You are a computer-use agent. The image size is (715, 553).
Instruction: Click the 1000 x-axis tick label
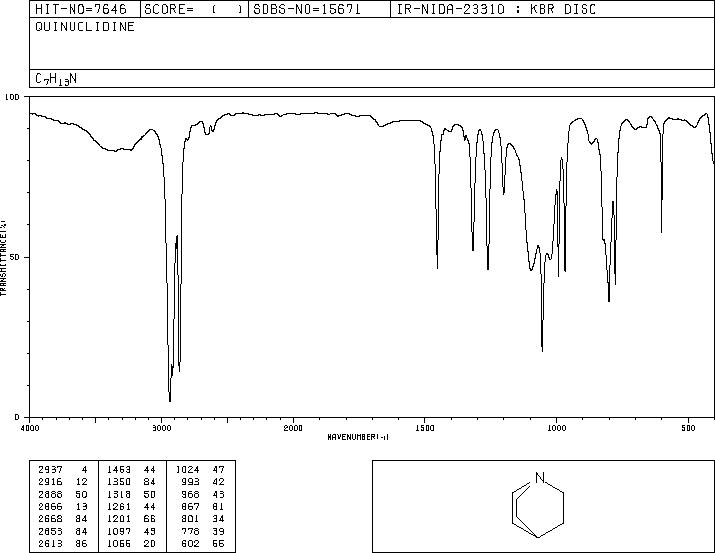pos(556,428)
